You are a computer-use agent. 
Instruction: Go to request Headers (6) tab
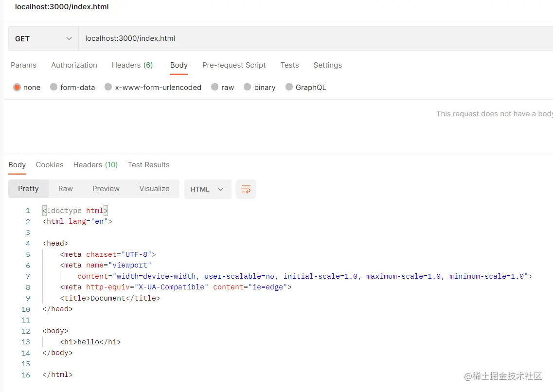click(132, 65)
